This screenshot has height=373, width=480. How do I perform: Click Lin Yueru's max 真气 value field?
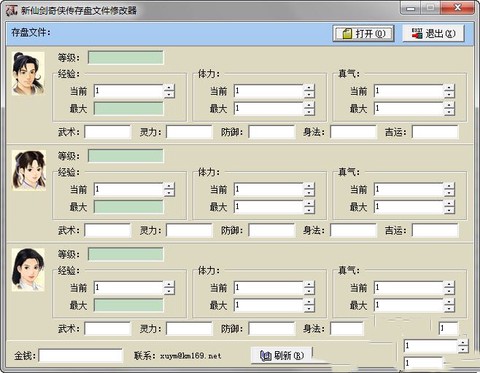point(409,305)
